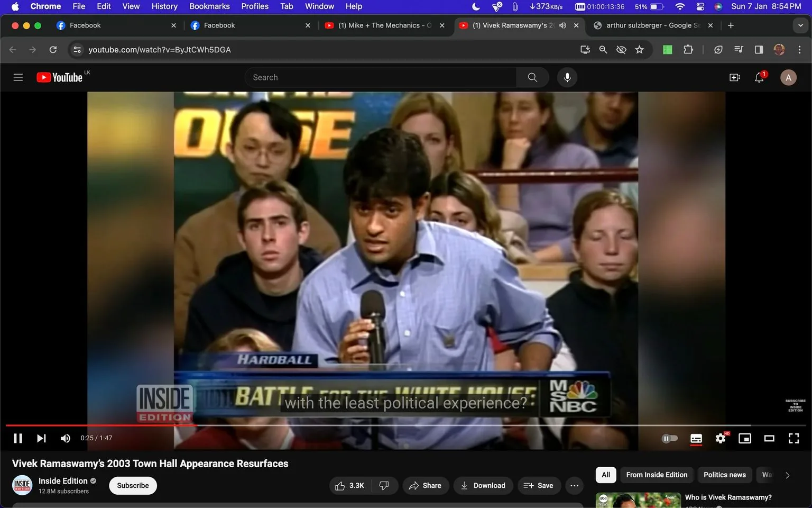
Task: Bookmark this page with the star icon
Action: pos(639,49)
